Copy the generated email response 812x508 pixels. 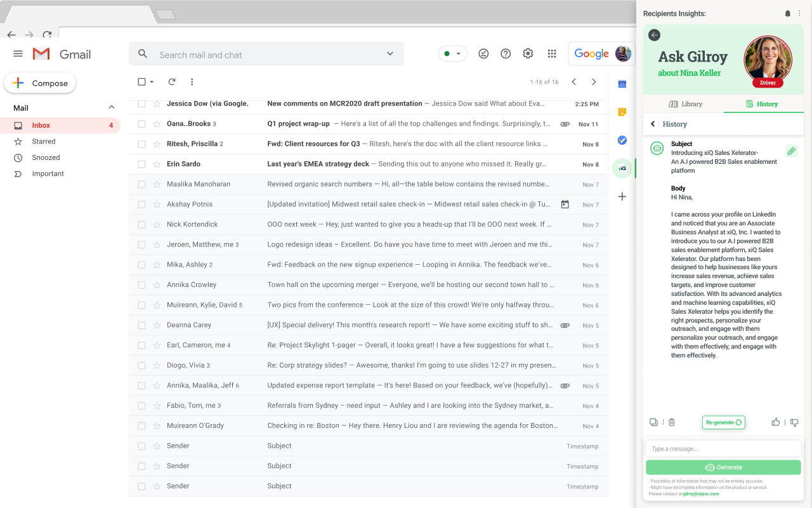point(653,422)
